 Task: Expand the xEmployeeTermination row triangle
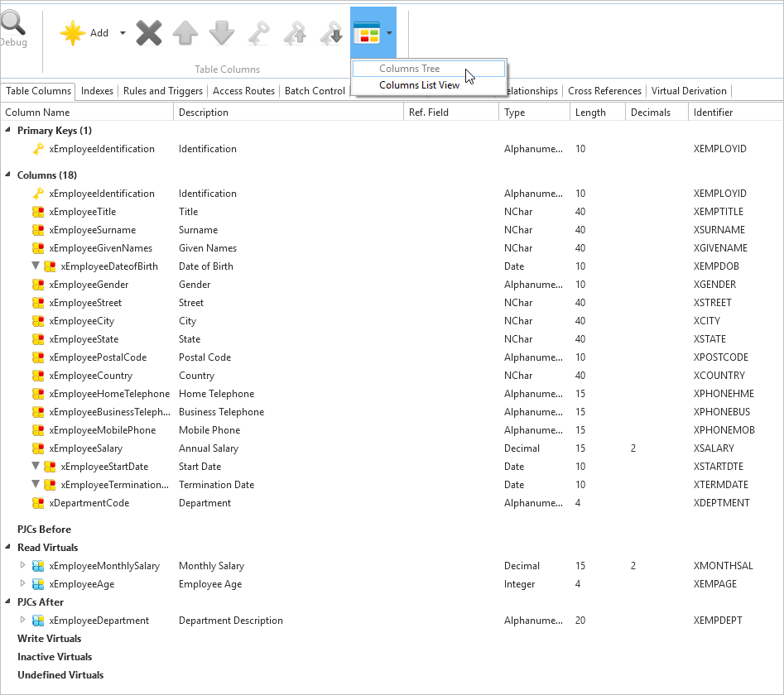tap(36, 484)
